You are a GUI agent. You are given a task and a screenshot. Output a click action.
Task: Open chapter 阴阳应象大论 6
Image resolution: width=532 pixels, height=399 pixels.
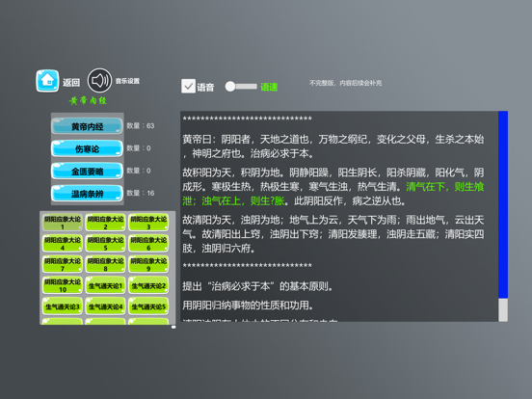(x=148, y=244)
